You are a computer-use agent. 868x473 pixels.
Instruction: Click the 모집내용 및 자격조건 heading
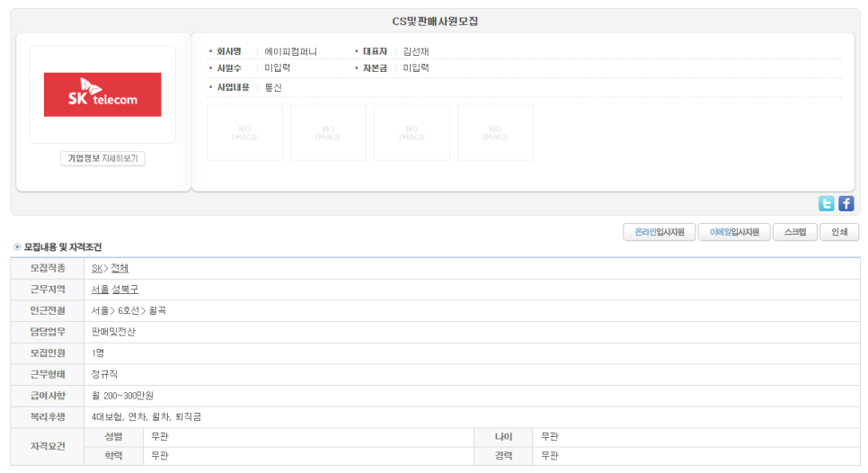[x=63, y=247]
